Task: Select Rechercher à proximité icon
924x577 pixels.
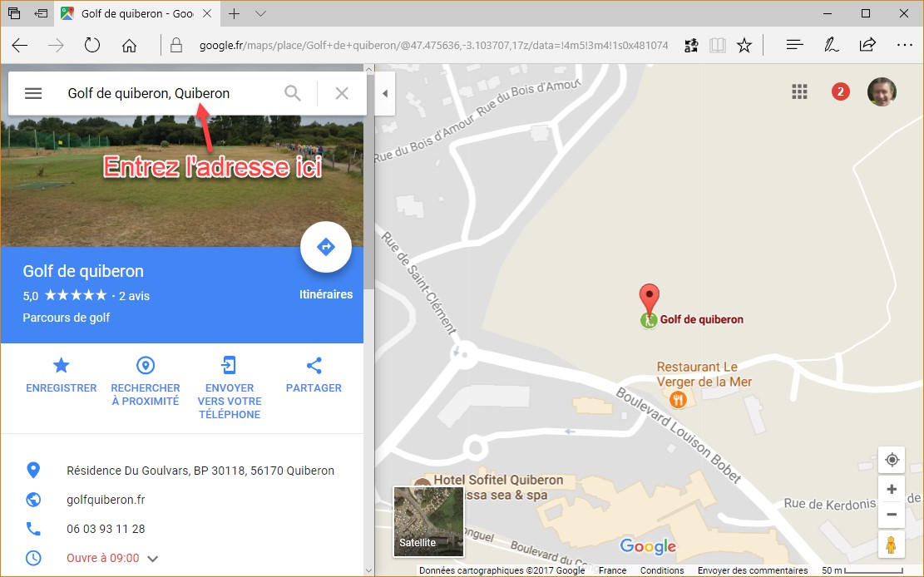Action: coord(146,366)
